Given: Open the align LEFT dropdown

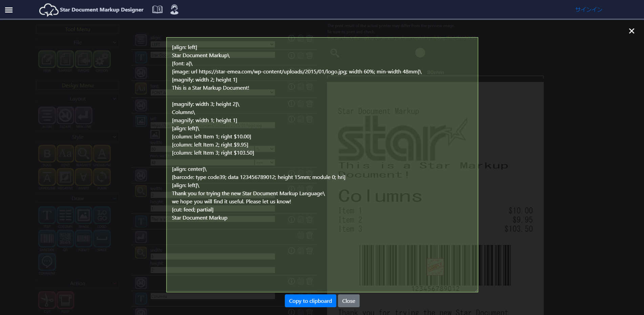Looking at the screenshot, I should coord(212,44).
